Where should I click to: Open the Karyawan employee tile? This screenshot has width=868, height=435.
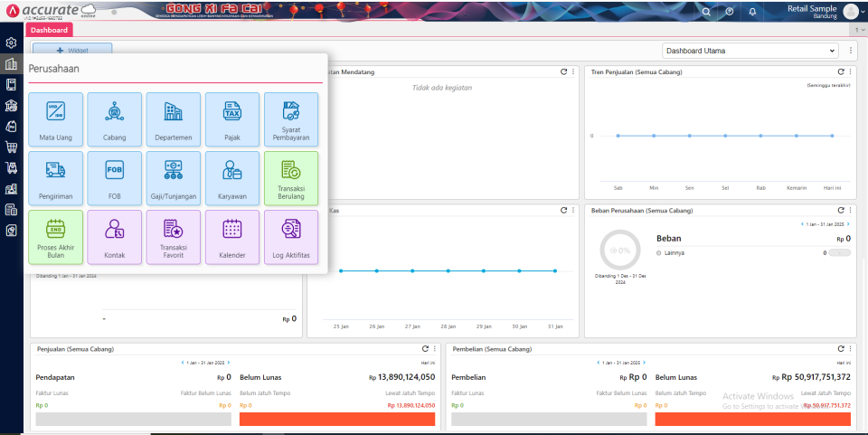click(232, 178)
